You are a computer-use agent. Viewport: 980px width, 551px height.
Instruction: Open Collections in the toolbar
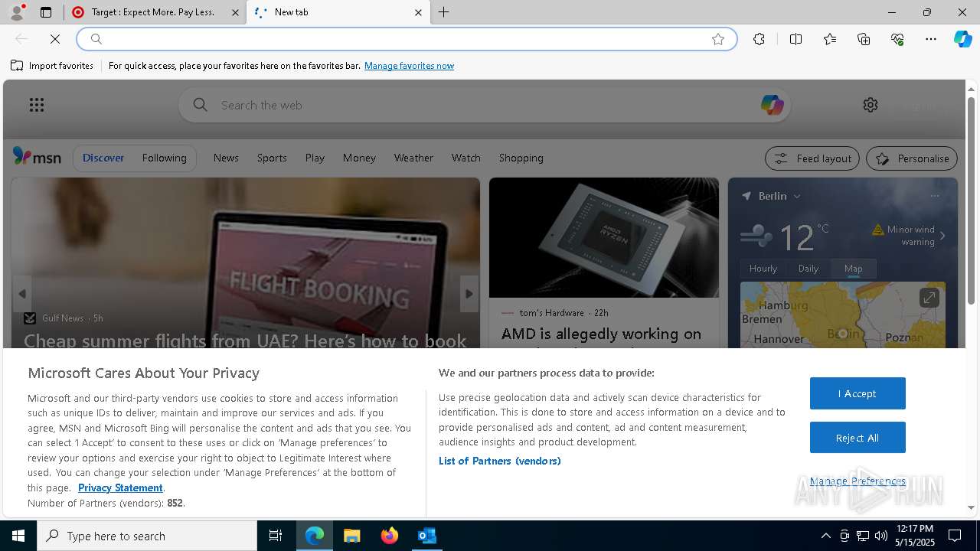pos(864,39)
